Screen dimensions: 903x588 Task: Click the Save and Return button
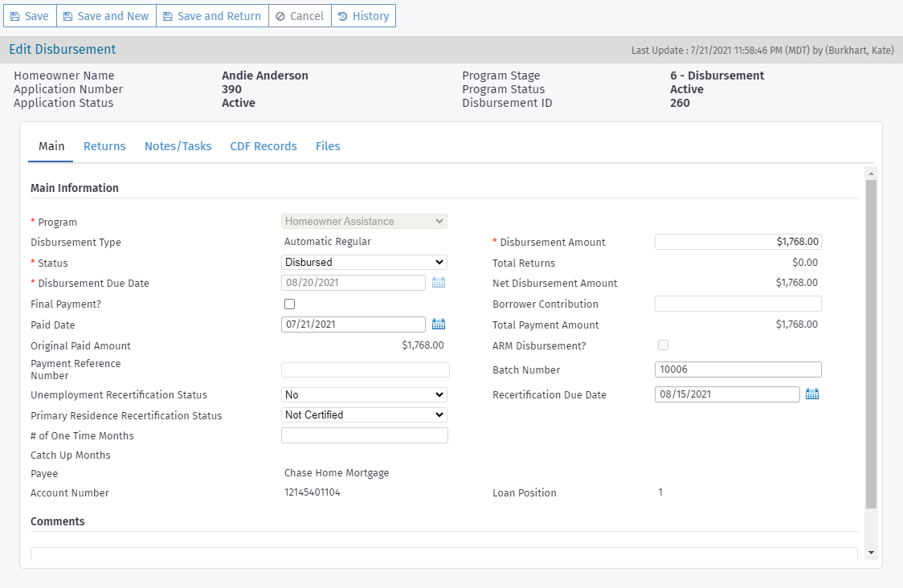tap(212, 15)
